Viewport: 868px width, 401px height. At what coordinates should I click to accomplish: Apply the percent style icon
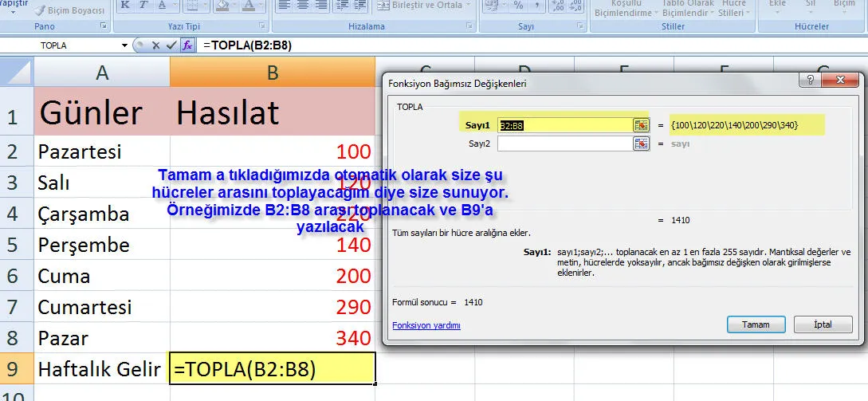(x=518, y=6)
